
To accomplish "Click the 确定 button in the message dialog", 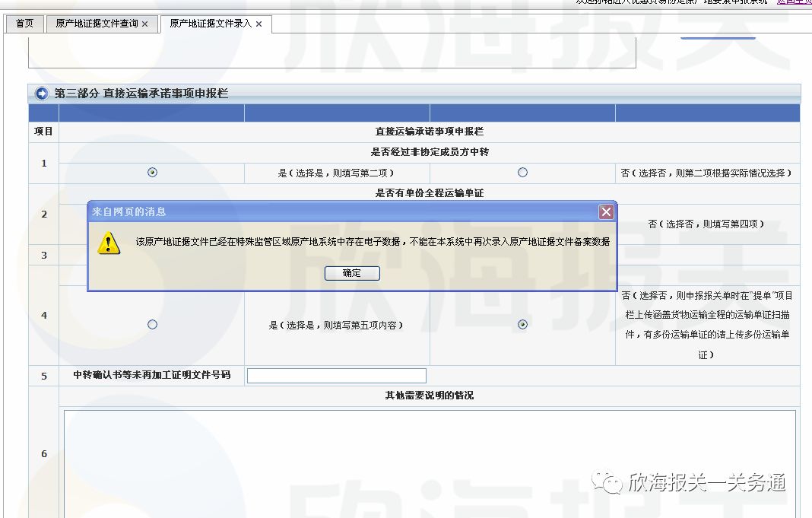I will (x=352, y=273).
